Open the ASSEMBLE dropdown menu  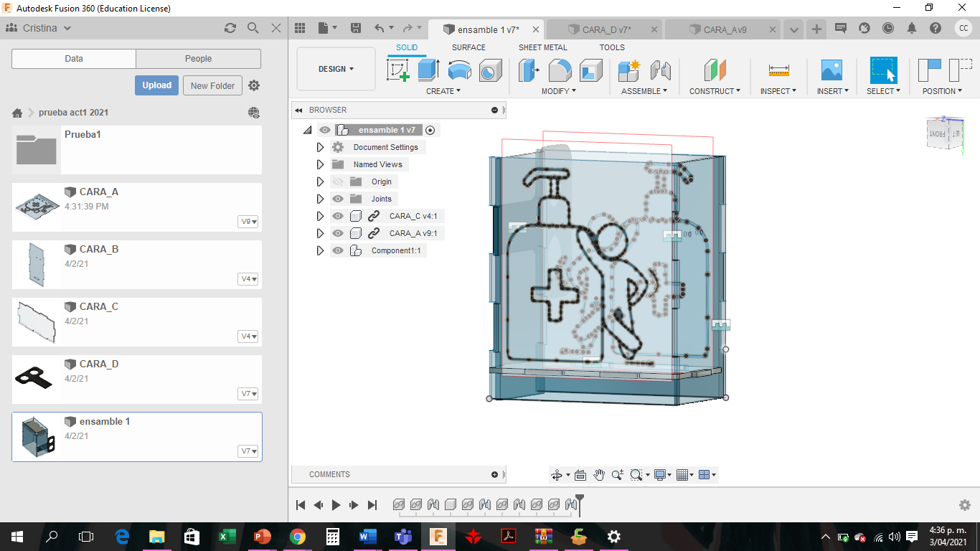[644, 91]
